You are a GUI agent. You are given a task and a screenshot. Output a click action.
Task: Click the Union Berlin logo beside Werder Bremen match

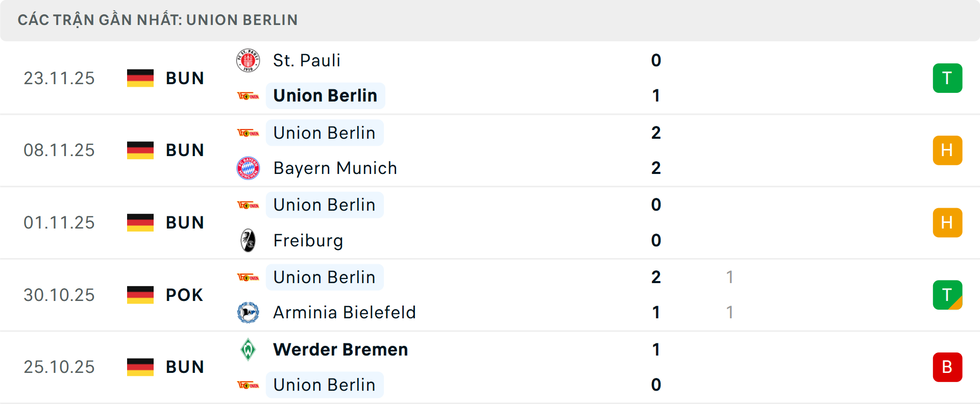(249, 385)
